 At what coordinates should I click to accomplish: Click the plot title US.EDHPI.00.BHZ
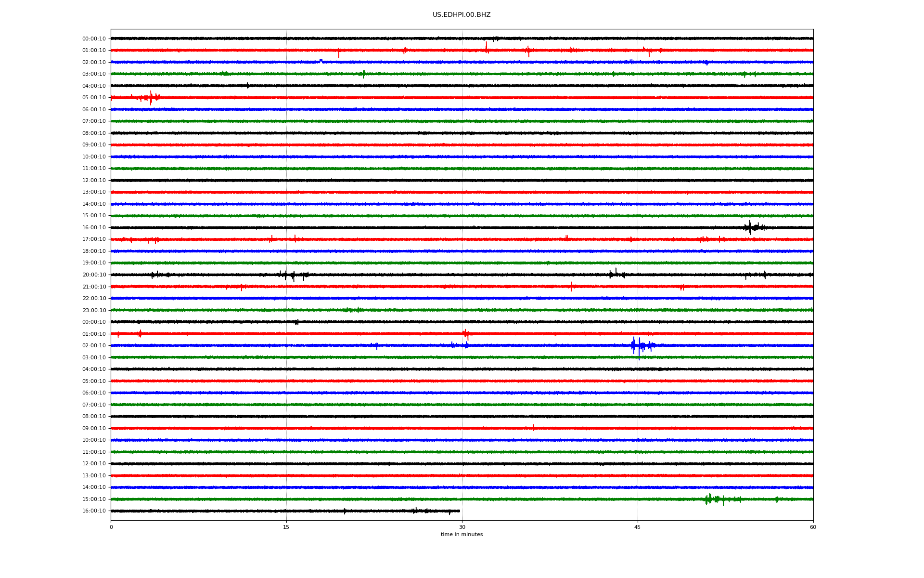pyautogui.click(x=461, y=15)
